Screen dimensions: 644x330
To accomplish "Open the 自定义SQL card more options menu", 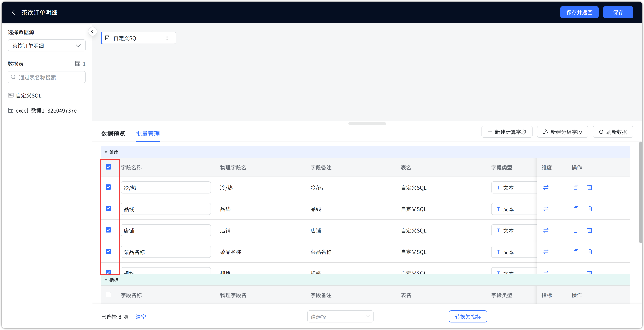I will 167,38.
